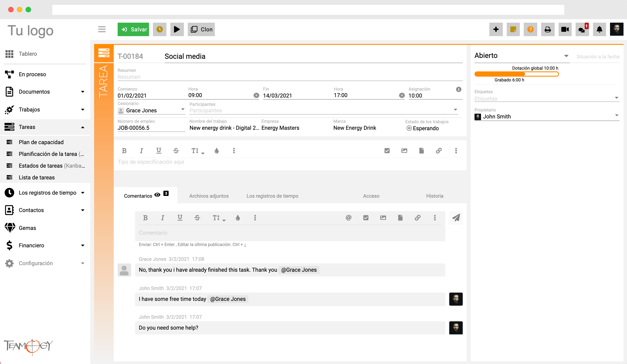Click the video camera icon in the top bar

(x=565, y=29)
